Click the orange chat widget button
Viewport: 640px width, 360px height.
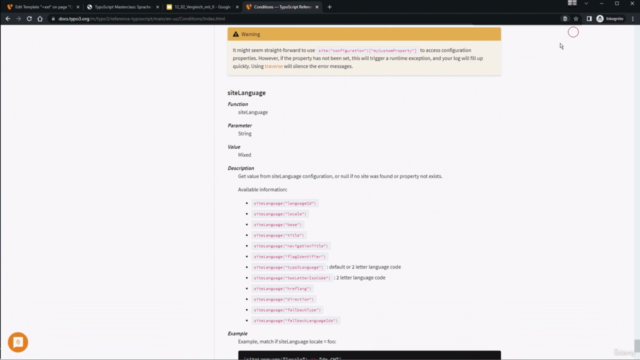18,342
